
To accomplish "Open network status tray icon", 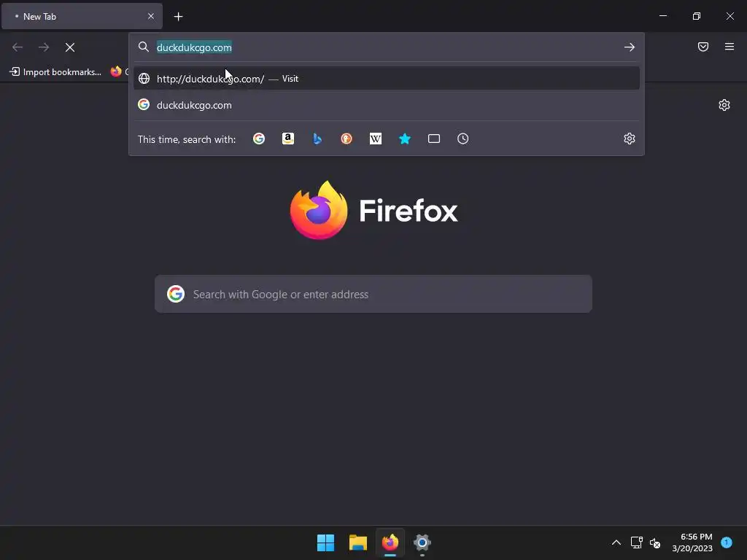I will tap(636, 542).
